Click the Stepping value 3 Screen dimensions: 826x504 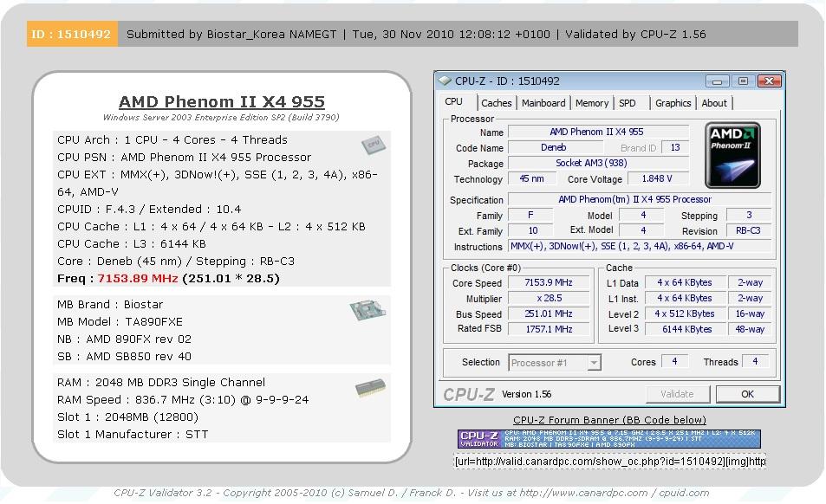pos(749,215)
